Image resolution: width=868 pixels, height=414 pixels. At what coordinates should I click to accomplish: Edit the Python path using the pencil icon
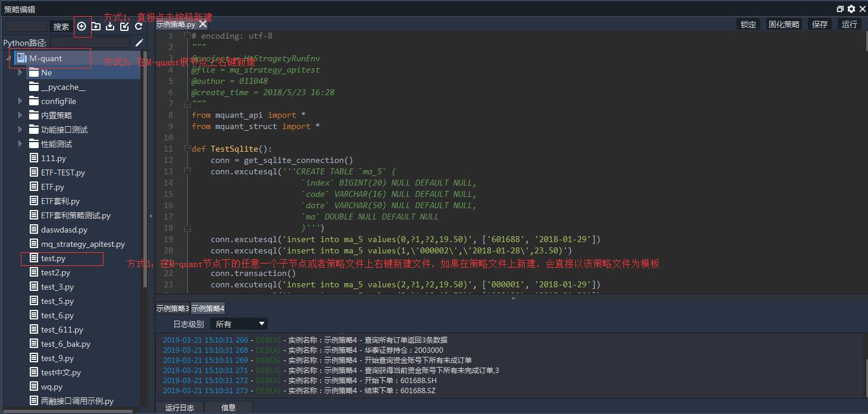139,42
